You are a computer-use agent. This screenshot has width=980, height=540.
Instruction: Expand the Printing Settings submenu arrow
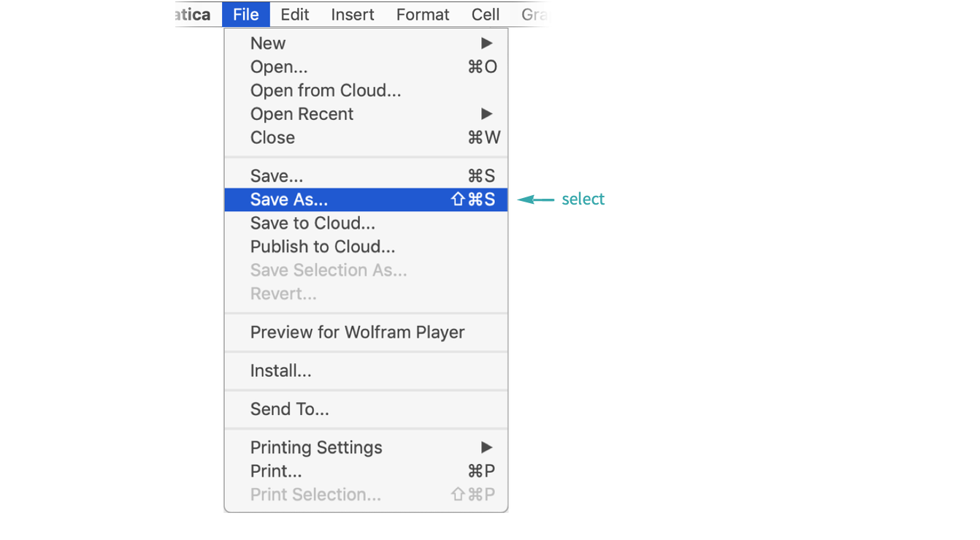click(486, 447)
